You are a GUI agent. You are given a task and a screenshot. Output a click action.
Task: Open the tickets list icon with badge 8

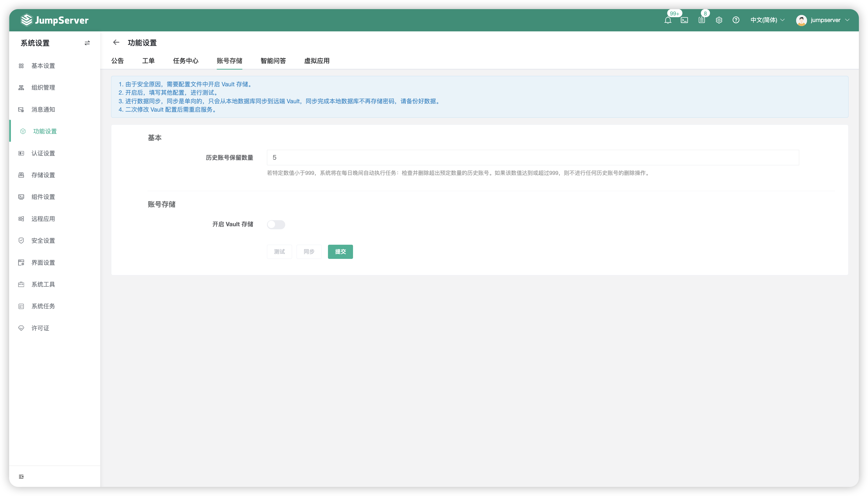(x=702, y=20)
